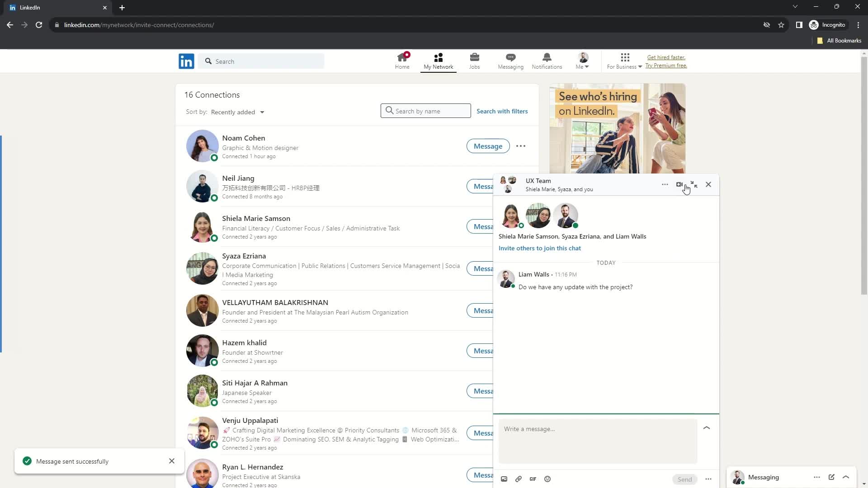Open the emoji picker

coord(547,479)
